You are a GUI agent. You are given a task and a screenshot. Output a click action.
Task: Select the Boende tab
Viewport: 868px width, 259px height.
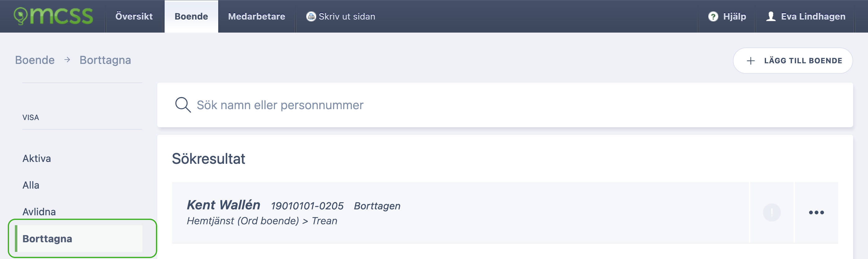coord(191,16)
